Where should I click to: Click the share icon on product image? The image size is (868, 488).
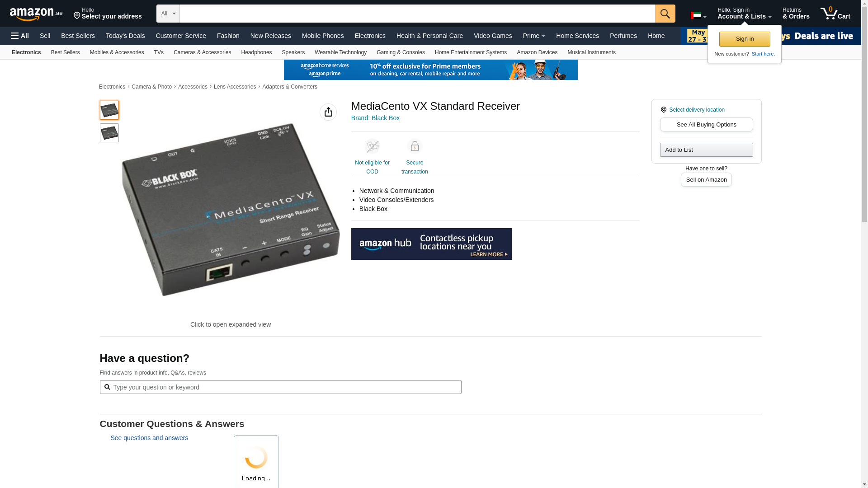point(328,112)
